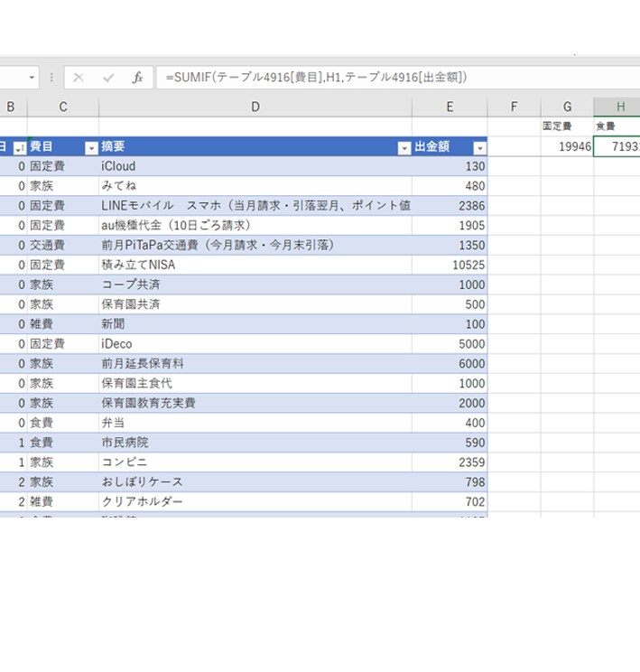The height and width of the screenshot is (672, 640).
Task: Select the amount cell 1905
Action: pyautogui.click(x=450, y=226)
